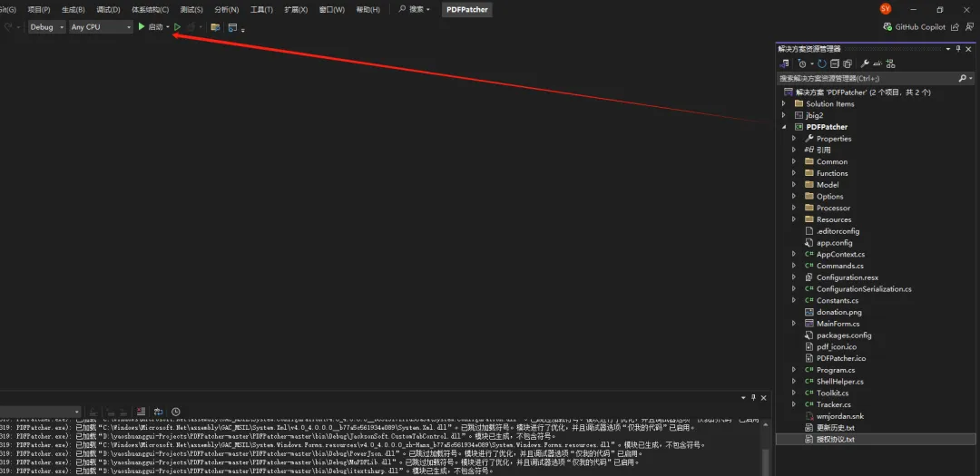Select 更新历史.txt file
The image size is (980, 476).
(835, 427)
